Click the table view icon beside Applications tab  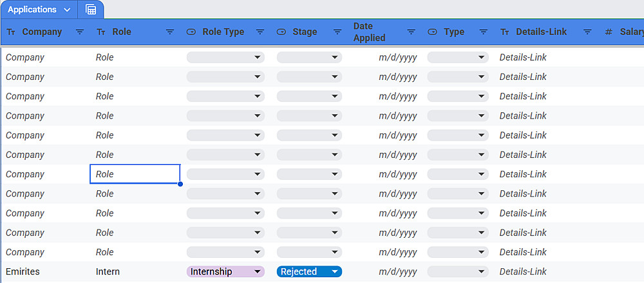coord(91,10)
